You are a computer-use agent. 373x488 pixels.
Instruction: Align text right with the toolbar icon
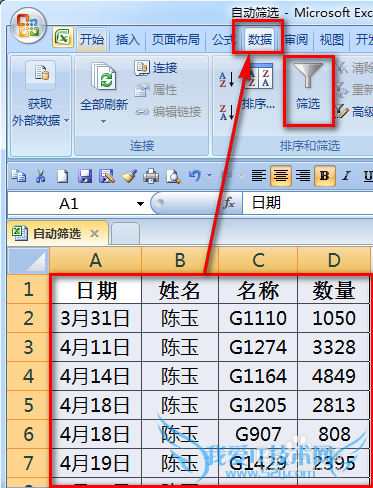pos(303,176)
